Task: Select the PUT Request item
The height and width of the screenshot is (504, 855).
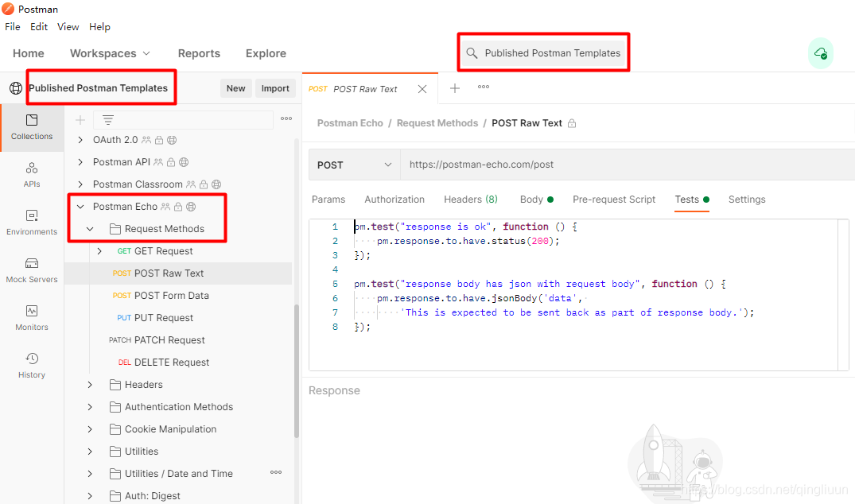Action: [x=178, y=318]
